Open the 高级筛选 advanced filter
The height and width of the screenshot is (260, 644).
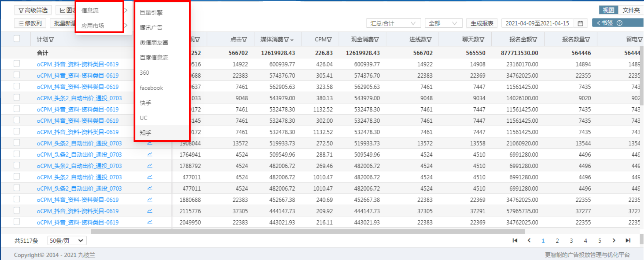click(x=33, y=10)
